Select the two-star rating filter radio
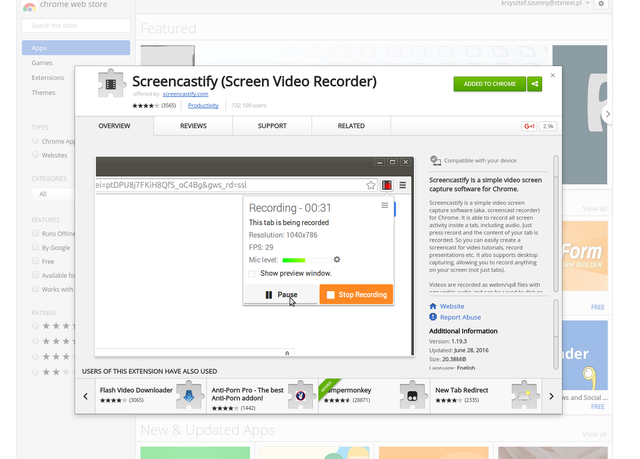The height and width of the screenshot is (459, 640). (36, 372)
